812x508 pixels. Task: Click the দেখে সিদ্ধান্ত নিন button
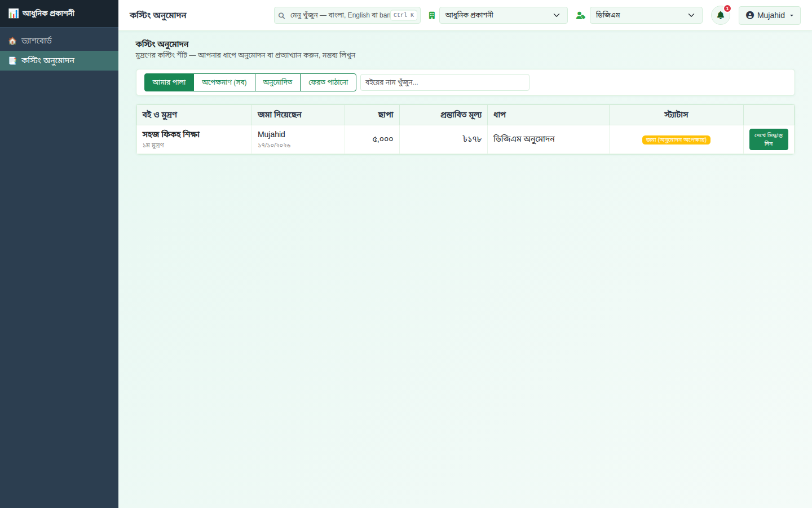[x=769, y=139]
